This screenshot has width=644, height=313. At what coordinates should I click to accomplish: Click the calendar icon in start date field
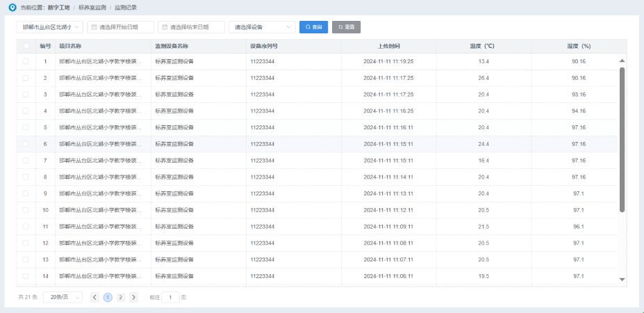(93, 27)
